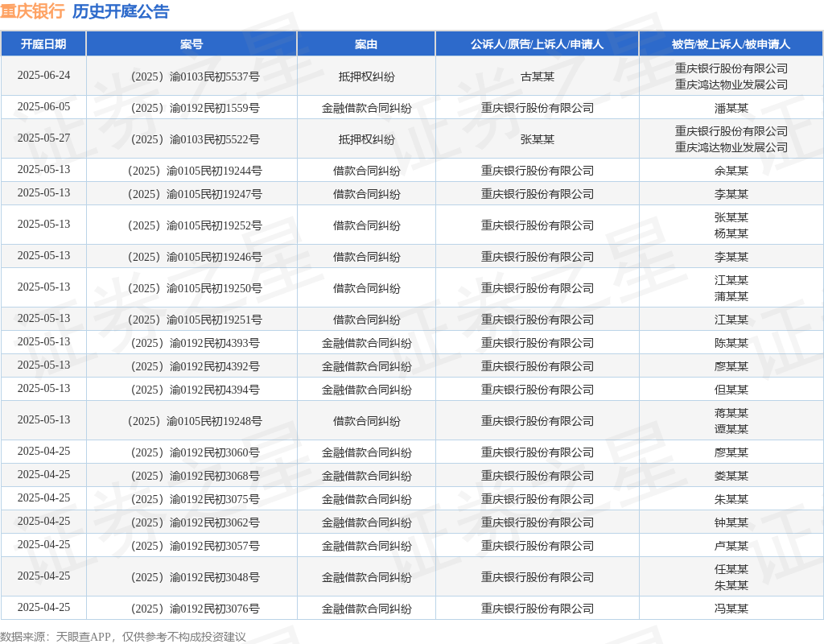Viewport: 824px width, 644px height.
Task: Click the date 2025-06-24
Action: click(x=43, y=75)
